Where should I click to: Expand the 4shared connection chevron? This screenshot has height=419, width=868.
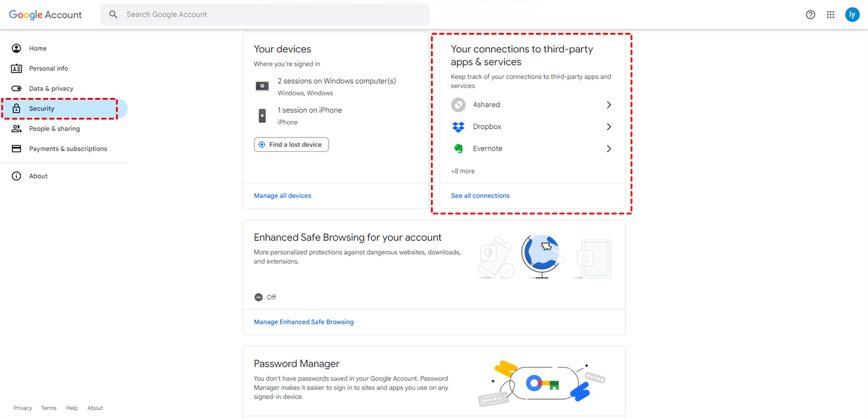click(x=609, y=105)
